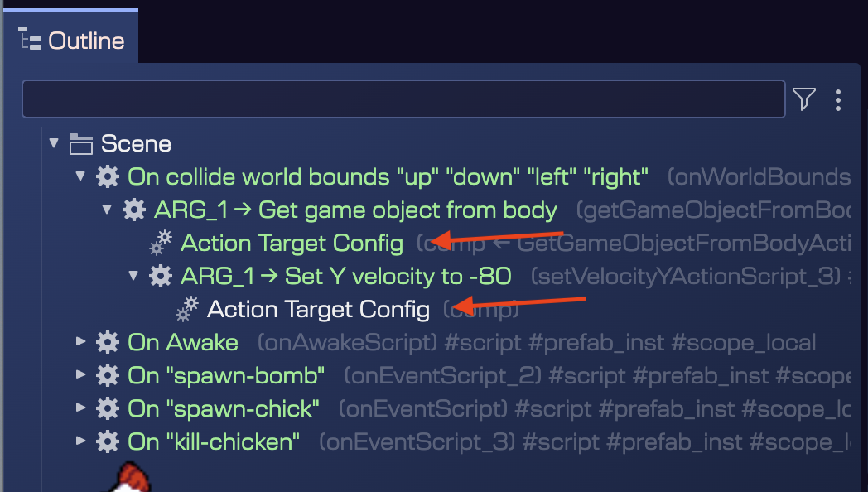Select the sparkle icon of the first Action Target Config
Image resolution: width=868 pixels, height=492 pixels.
point(160,243)
